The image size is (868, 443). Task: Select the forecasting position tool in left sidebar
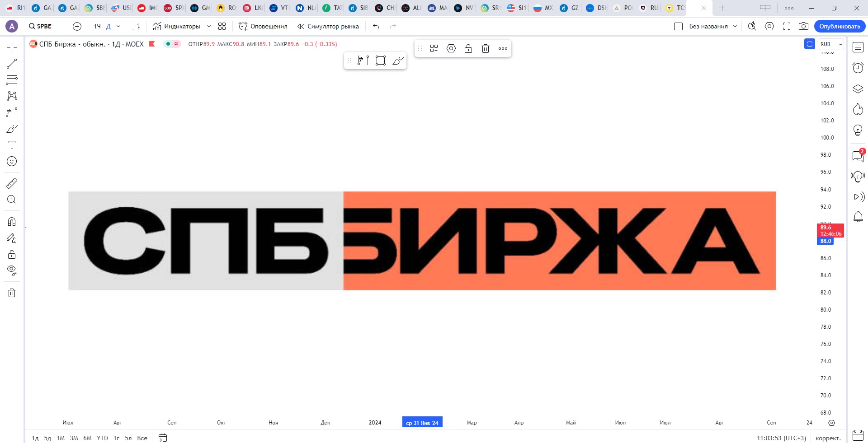12,112
